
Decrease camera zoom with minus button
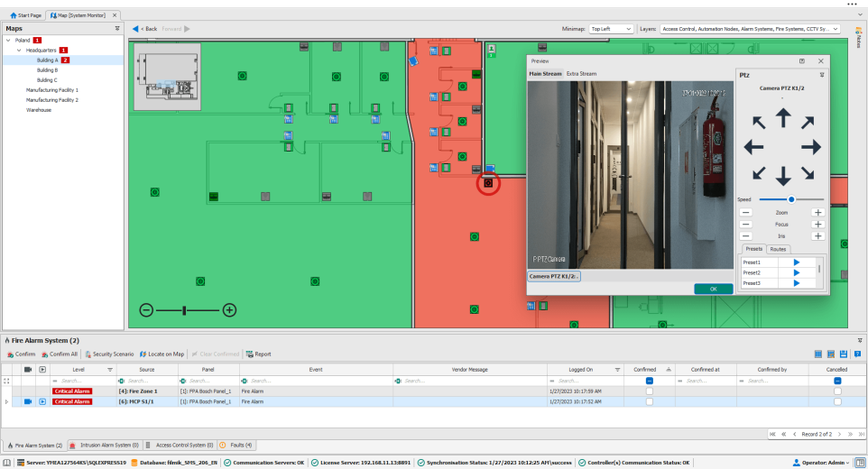[x=745, y=212]
